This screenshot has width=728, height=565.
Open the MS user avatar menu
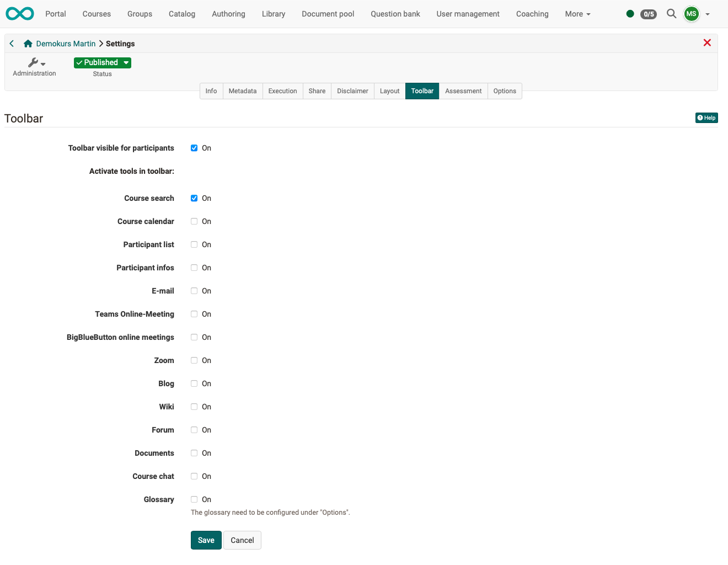click(691, 14)
